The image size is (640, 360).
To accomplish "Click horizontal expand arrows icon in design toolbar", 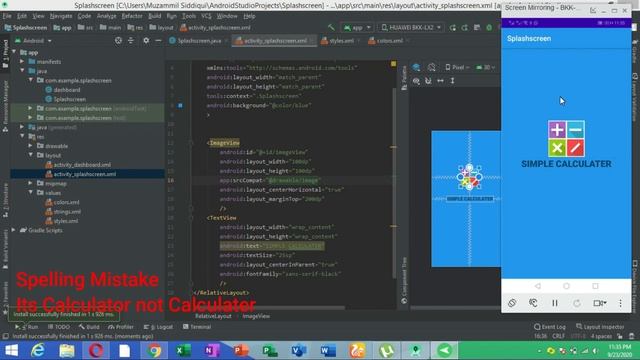I will [440, 81].
